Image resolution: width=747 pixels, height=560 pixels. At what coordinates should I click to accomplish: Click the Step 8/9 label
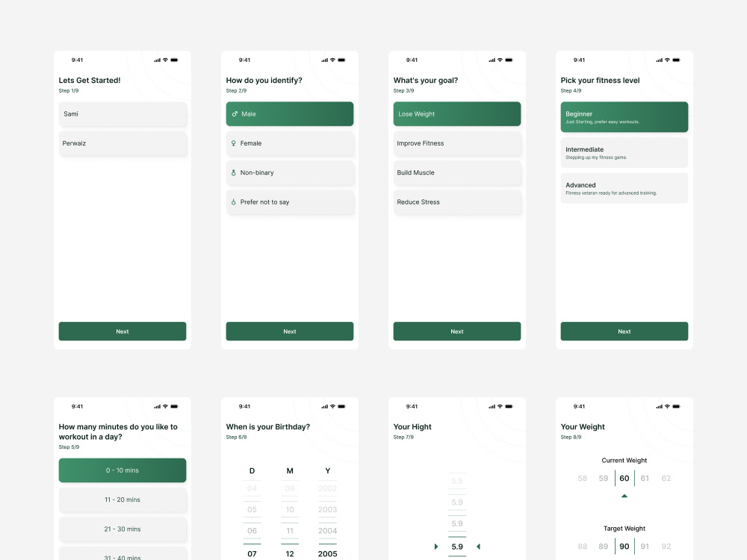click(x=571, y=437)
